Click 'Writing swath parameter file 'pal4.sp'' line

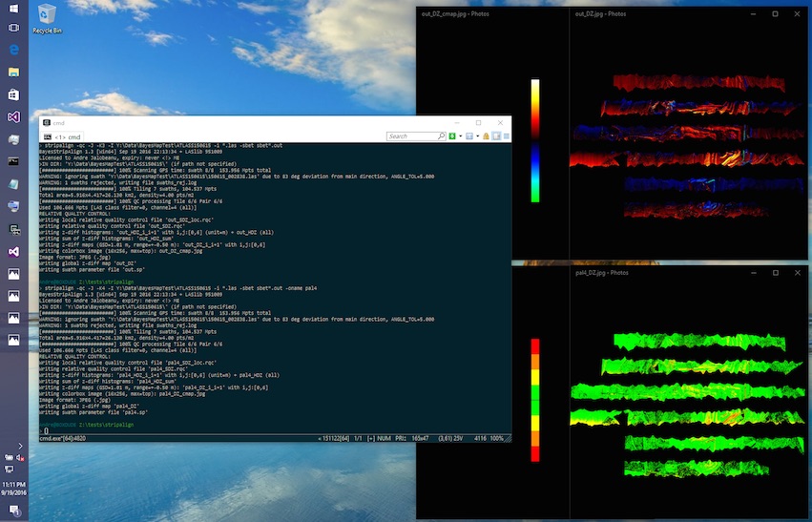[94, 412]
